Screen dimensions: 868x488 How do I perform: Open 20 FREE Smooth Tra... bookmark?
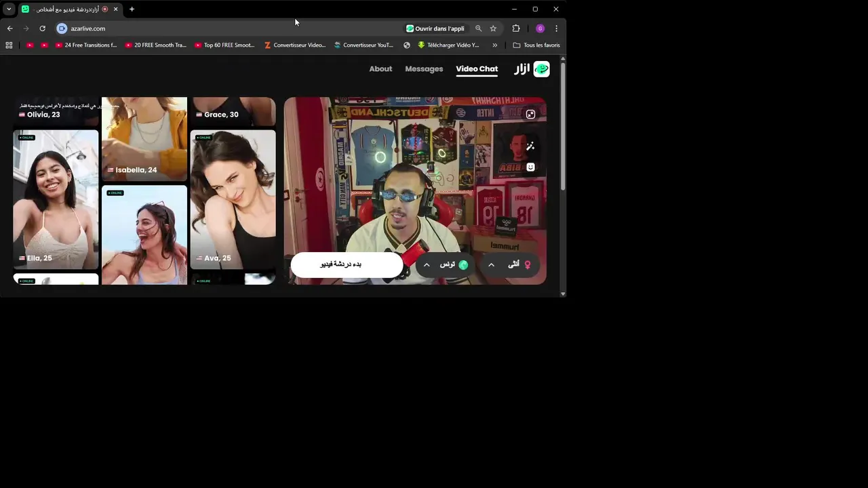tap(155, 45)
